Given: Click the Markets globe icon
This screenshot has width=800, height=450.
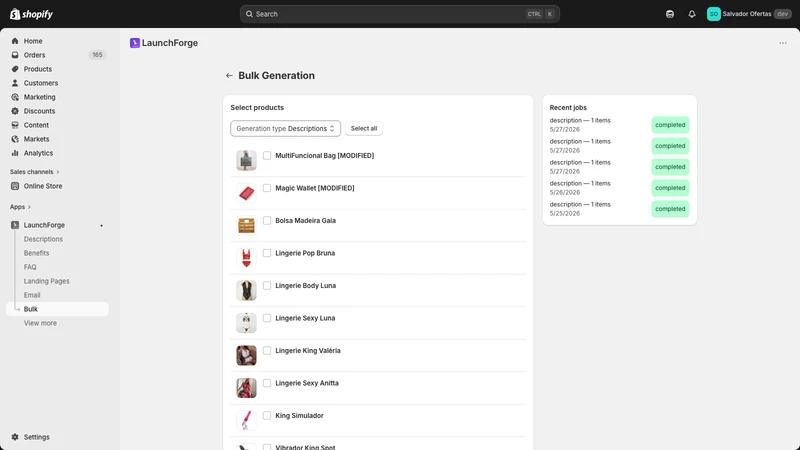Looking at the screenshot, I should [15, 139].
